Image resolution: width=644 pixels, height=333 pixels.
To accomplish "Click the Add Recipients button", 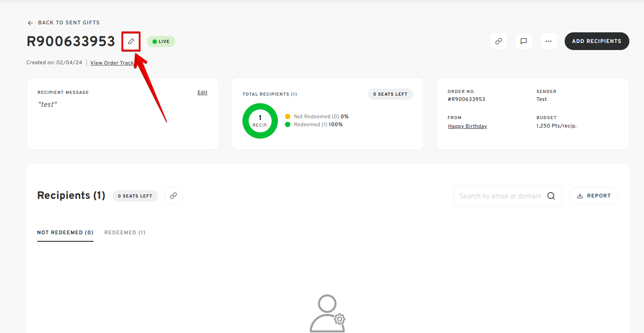I will pyautogui.click(x=597, y=41).
